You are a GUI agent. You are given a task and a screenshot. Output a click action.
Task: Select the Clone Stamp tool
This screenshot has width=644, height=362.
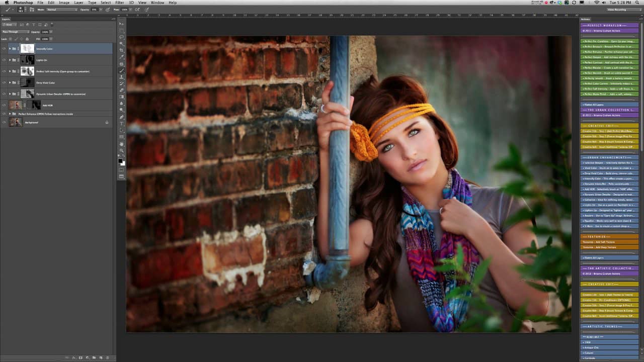[121, 77]
